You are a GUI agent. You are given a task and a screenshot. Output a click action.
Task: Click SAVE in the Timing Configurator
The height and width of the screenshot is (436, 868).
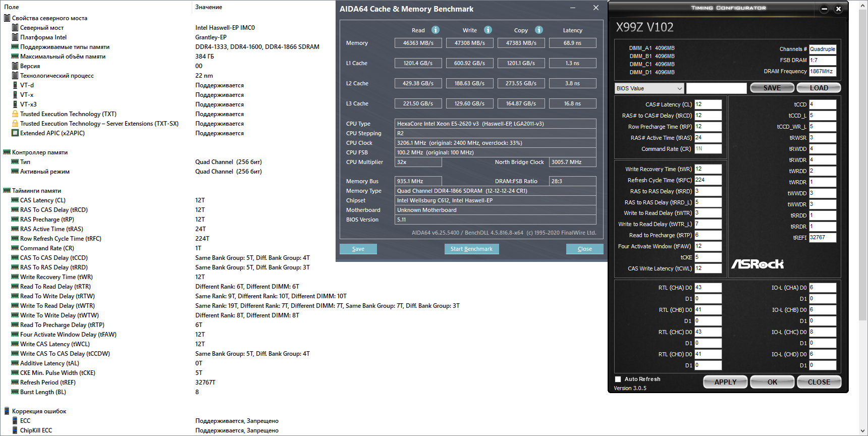[x=772, y=88]
